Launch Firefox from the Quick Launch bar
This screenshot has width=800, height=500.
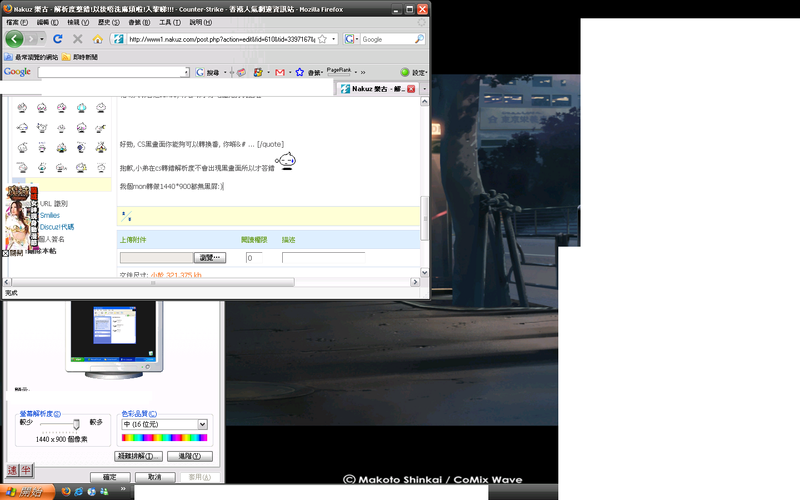pos(66,492)
